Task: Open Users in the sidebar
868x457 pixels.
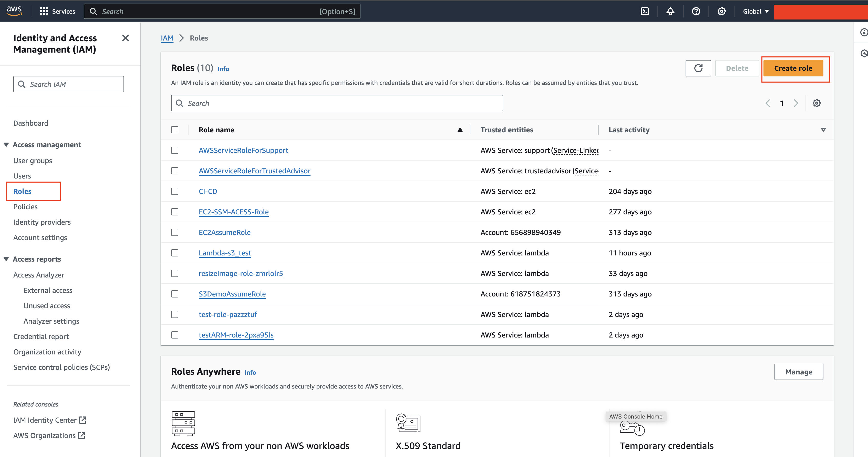Action: pos(22,176)
